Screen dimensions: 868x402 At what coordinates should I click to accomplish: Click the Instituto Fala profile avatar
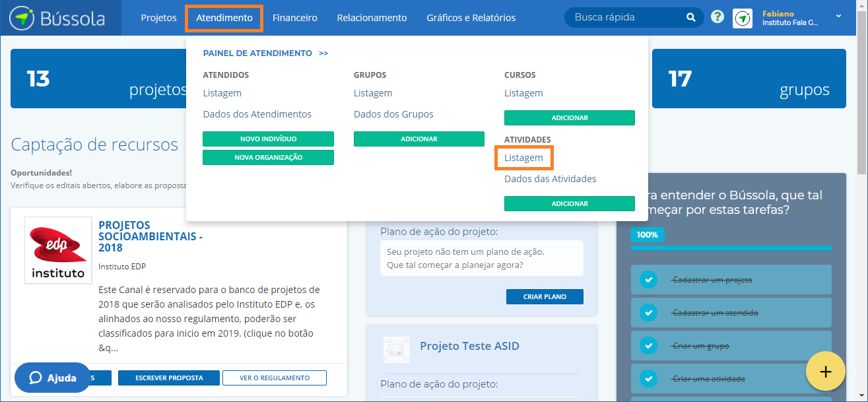pyautogui.click(x=743, y=18)
